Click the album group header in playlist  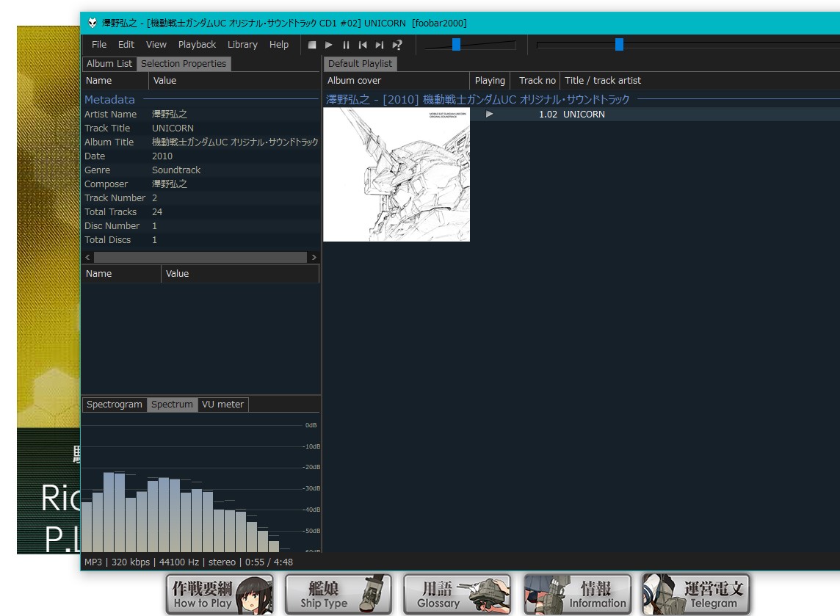coord(582,100)
